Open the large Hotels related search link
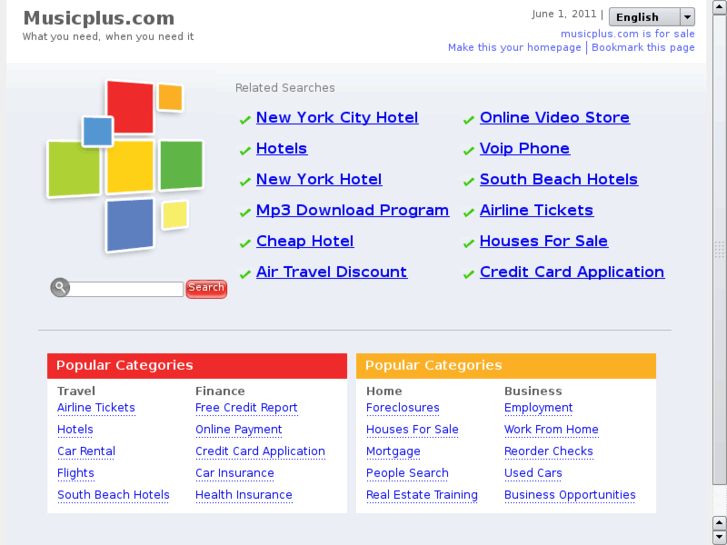727x545 pixels. tap(281, 148)
